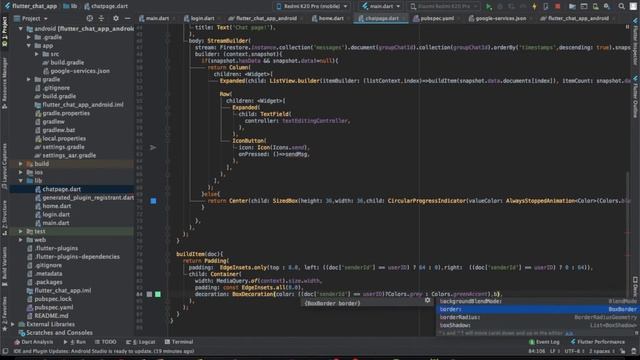Open the Logcat tool window
This screenshot has width=640, height=360.
tap(141, 342)
